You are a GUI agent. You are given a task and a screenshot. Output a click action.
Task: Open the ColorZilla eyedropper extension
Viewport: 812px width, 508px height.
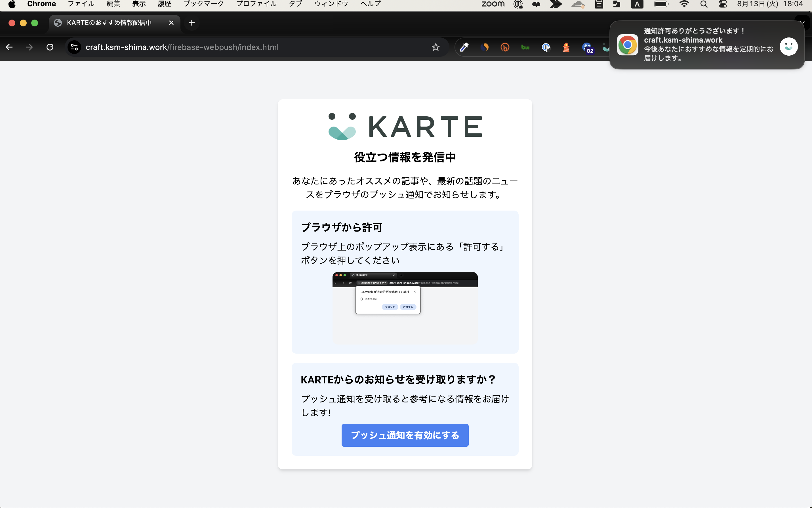tap(464, 47)
